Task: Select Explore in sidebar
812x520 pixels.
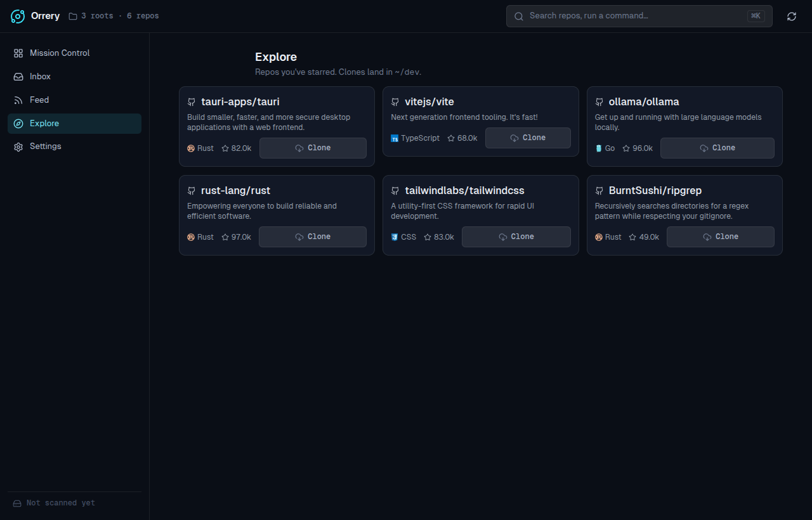Action: point(74,124)
